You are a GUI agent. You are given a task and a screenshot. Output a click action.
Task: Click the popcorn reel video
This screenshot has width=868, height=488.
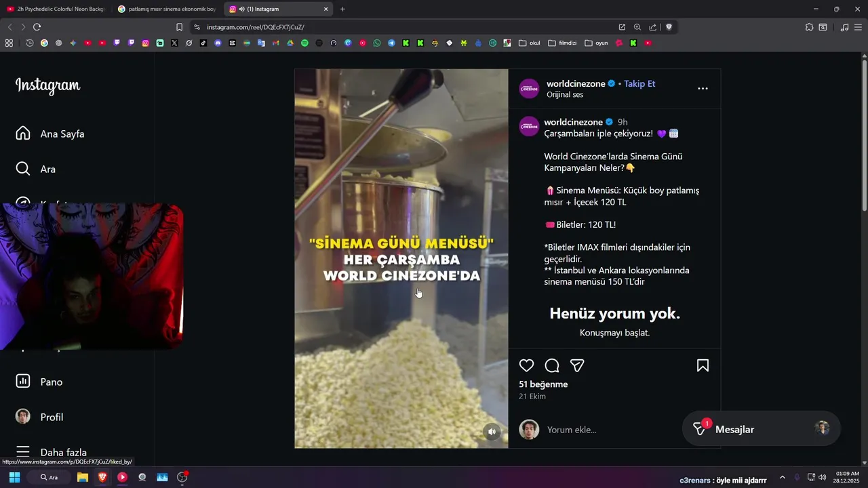pyautogui.click(x=401, y=258)
